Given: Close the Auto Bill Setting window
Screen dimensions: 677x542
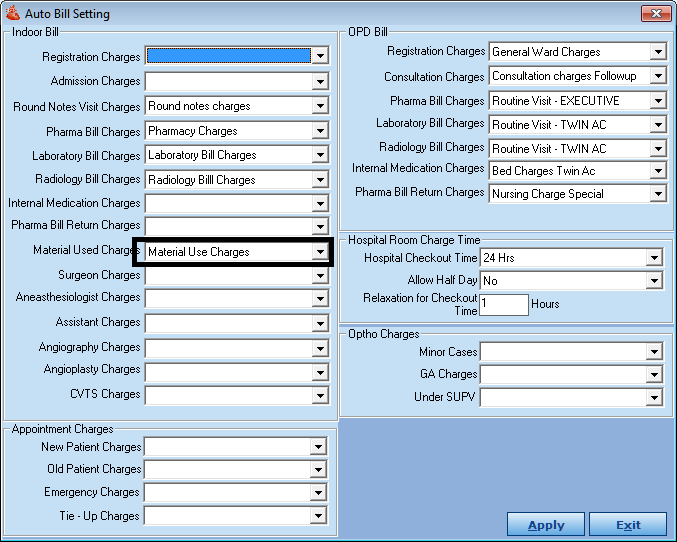Looking at the screenshot, I should (655, 14).
